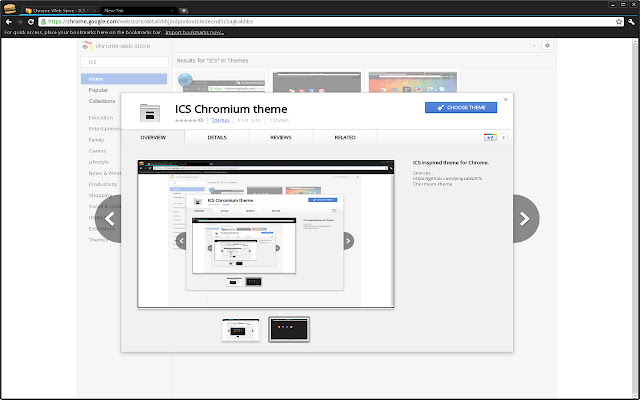Click the star rating of the theme
This screenshot has height=400, width=640.
(x=187, y=120)
